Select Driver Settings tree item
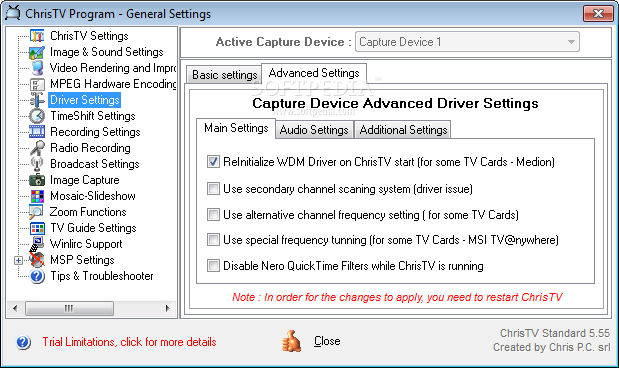Viewport: 619px width, 368px height. (x=84, y=100)
